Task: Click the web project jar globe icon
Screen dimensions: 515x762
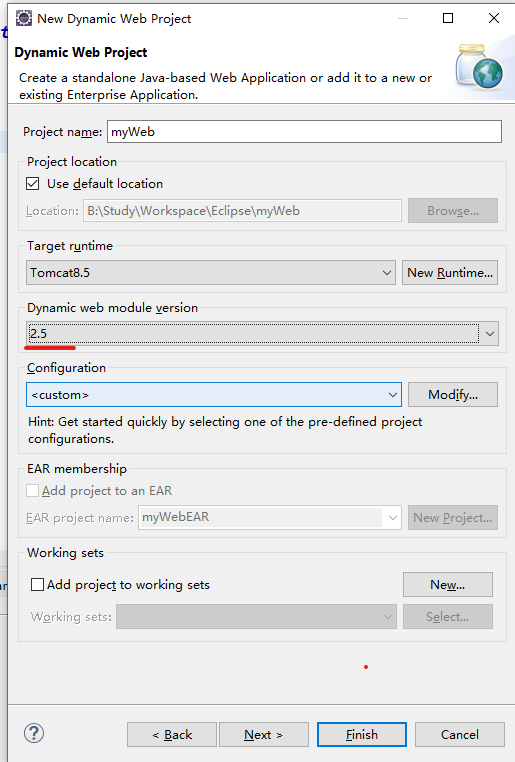Action: coord(479,67)
